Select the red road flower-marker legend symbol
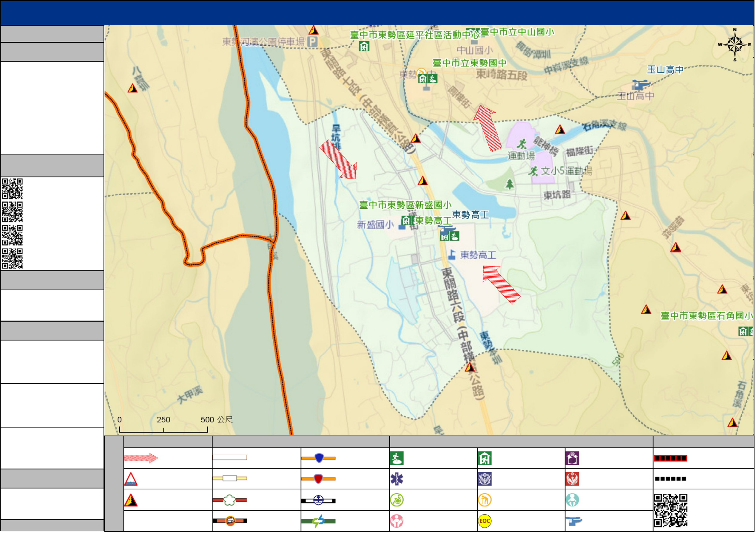756x533 pixels. click(230, 501)
